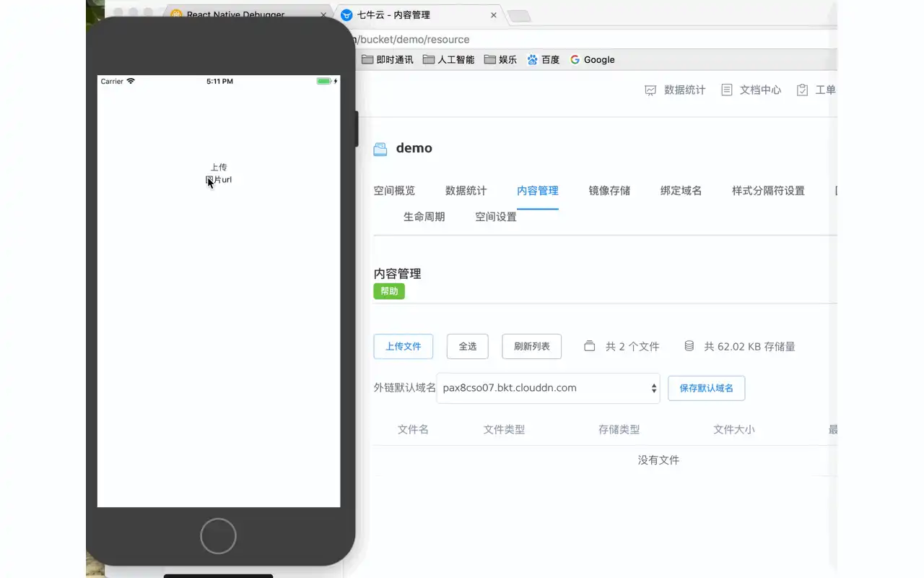Click the 刷新列表 button

pos(532,347)
